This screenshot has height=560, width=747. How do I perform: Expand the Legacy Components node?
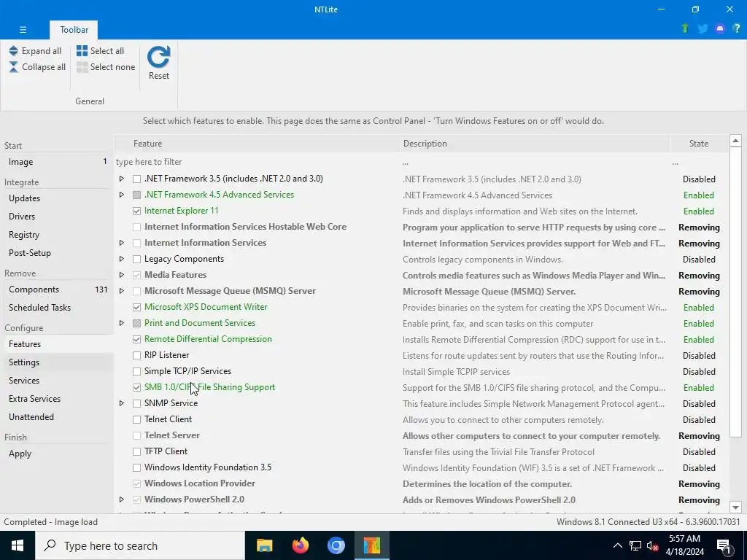(122, 259)
